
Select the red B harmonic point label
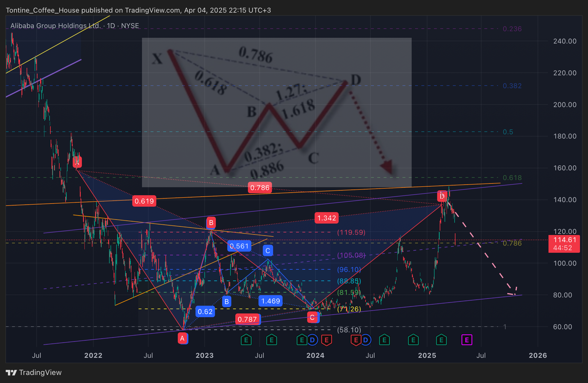click(211, 223)
